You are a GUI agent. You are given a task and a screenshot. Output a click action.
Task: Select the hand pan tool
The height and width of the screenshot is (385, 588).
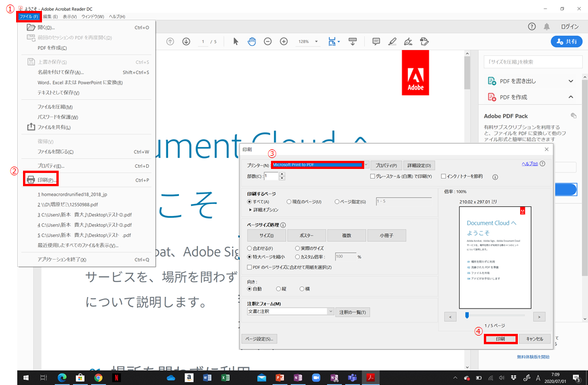tap(251, 41)
